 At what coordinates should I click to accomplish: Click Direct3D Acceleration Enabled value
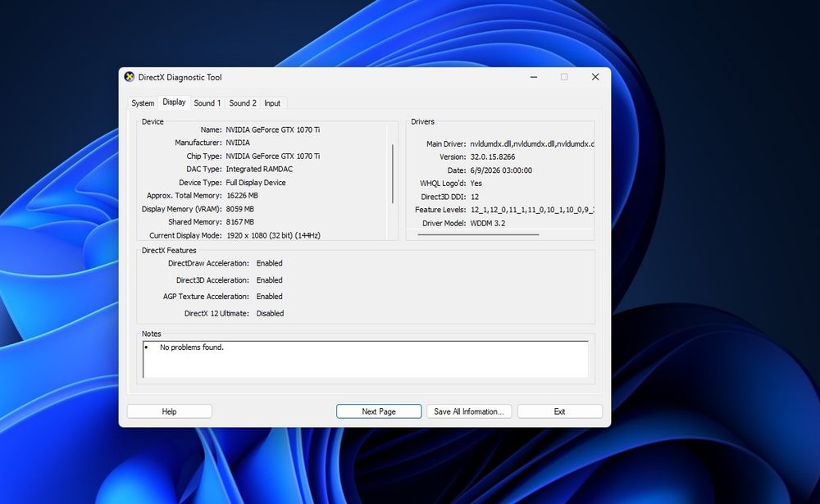[x=269, y=280]
